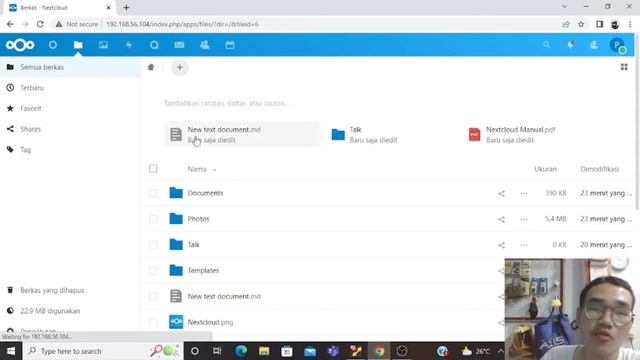Open the Mail app icon
The width and height of the screenshot is (640, 360).
click(x=179, y=45)
